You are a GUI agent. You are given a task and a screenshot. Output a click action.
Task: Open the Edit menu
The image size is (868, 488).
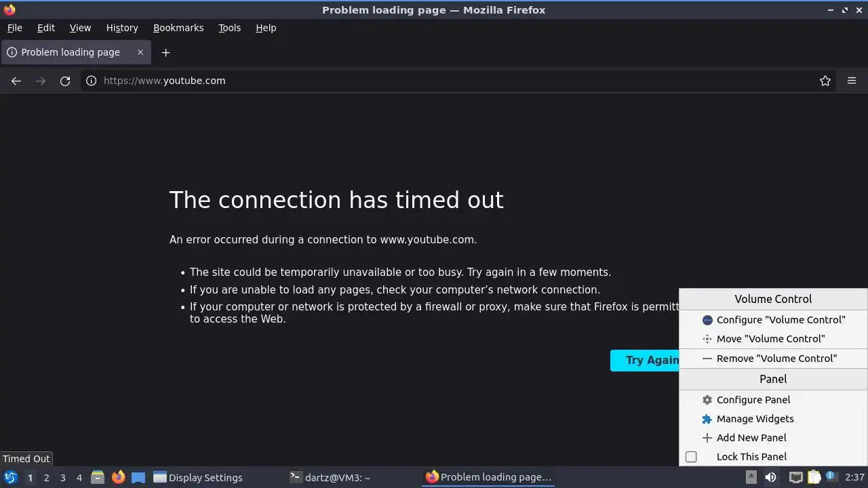pyautogui.click(x=46, y=28)
